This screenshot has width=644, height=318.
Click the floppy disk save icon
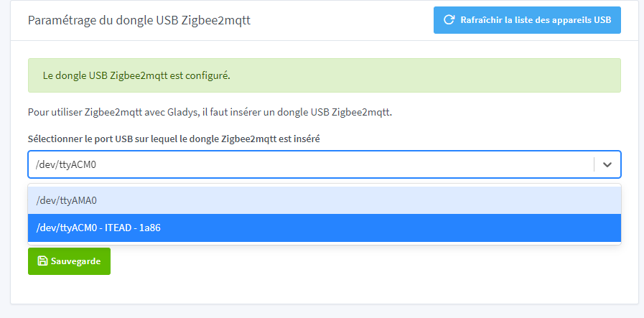42,261
